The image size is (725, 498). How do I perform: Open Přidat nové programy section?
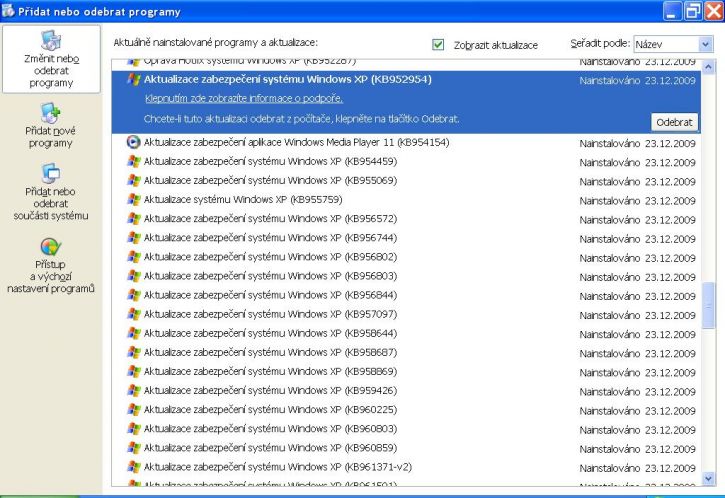[50, 126]
